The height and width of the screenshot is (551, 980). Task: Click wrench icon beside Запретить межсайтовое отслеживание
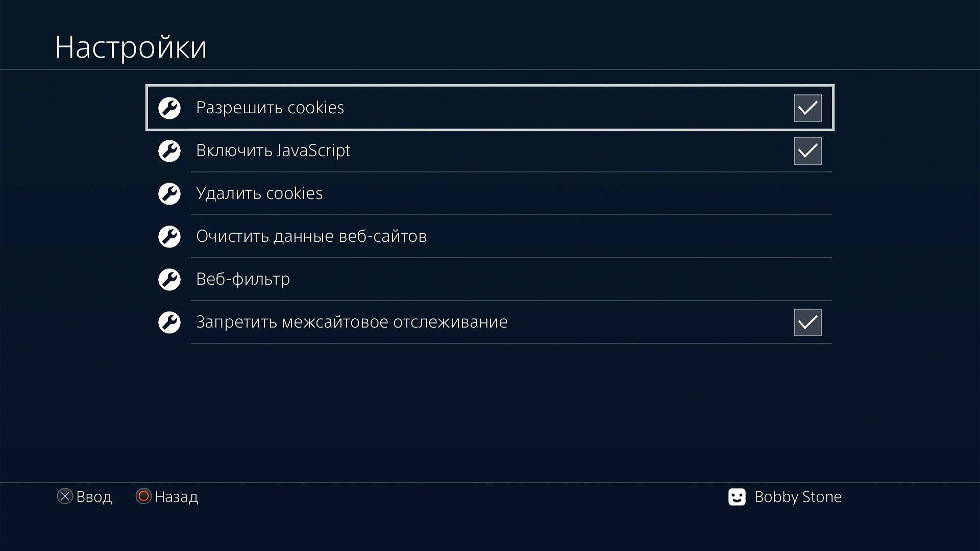(x=169, y=322)
